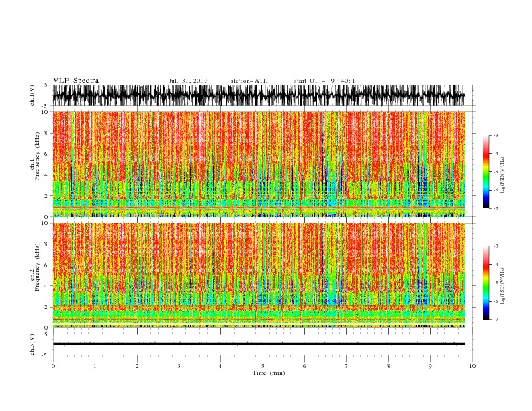Click the time axis tick label "0"
This screenshot has width=532, height=411.
tap(53, 366)
